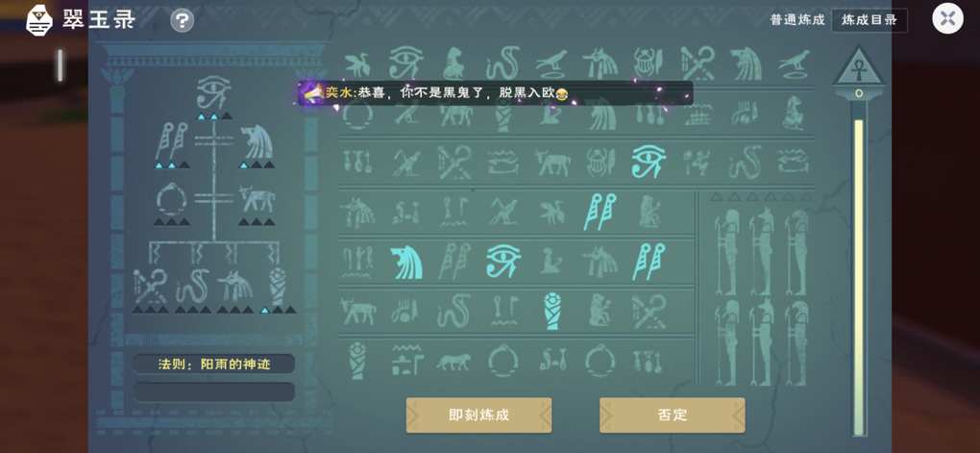Image resolution: width=980 pixels, height=453 pixels.
Task: Open the 炼成目录 catalog
Action: coord(870,20)
